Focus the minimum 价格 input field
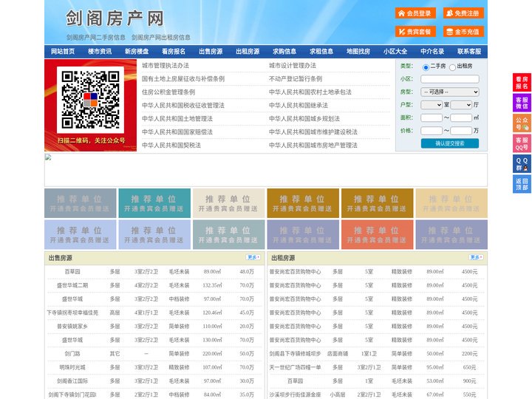532x399 pixels. point(432,131)
